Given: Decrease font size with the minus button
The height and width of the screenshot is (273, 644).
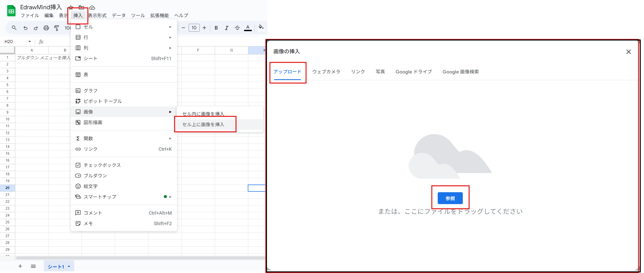Looking at the screenshot, I should pos(183,28).
